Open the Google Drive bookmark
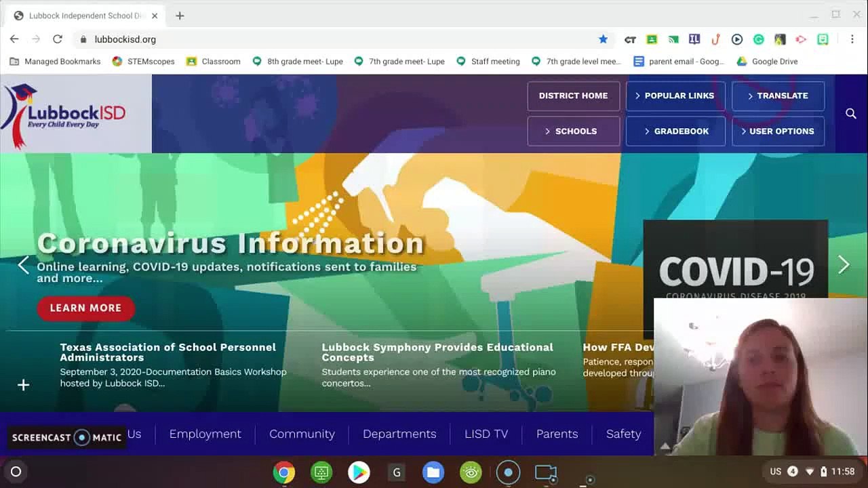Image resolution: width=868 pixels, height=488 pixels. 767,61
